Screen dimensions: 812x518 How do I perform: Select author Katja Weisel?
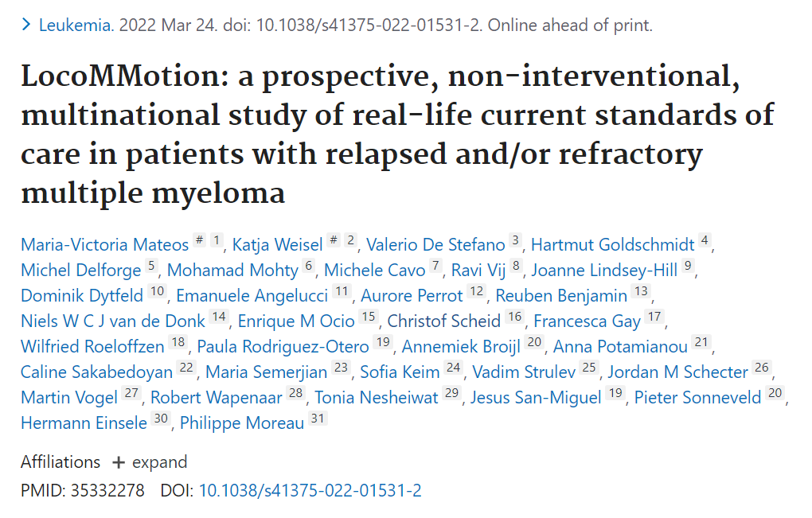(277, 244)
